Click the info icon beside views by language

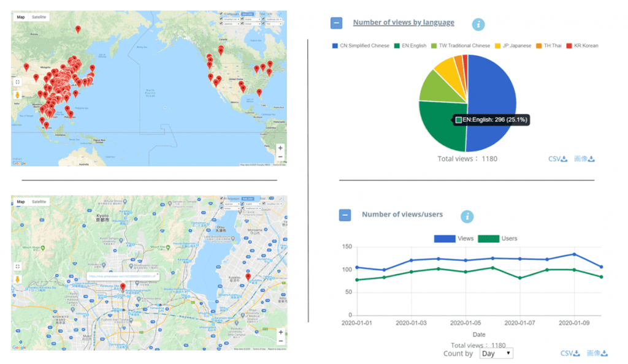point(478,25)
